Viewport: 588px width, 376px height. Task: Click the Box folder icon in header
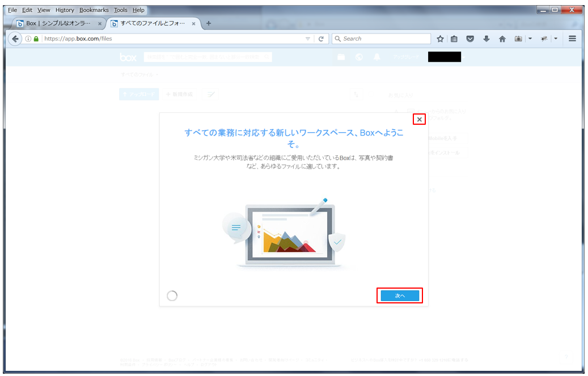341,57
